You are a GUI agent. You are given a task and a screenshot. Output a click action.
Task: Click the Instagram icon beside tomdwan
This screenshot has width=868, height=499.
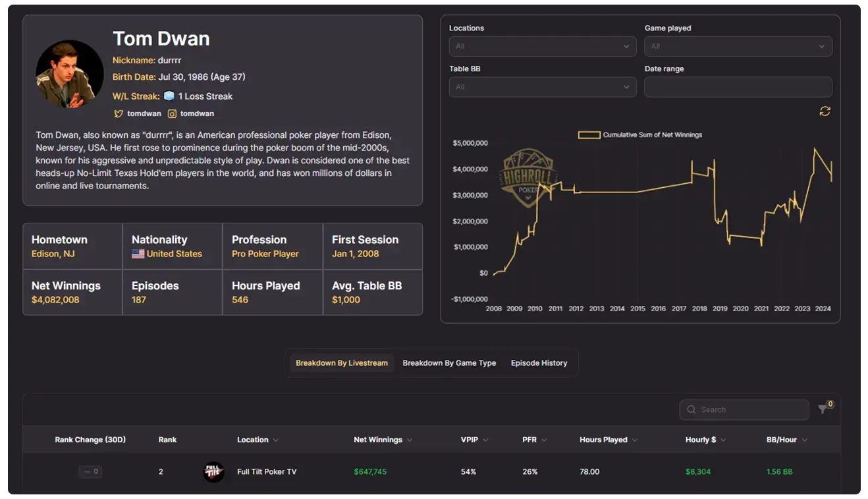pyautogui.click(x=172, y=113)
